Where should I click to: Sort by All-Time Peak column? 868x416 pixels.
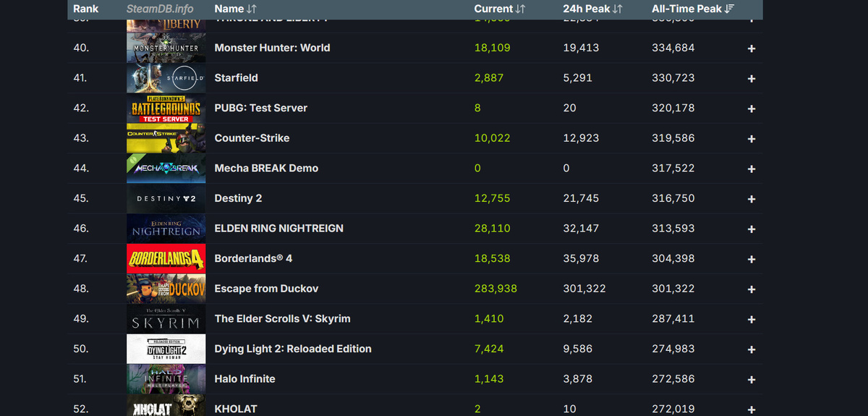click(x=693, y=9)
